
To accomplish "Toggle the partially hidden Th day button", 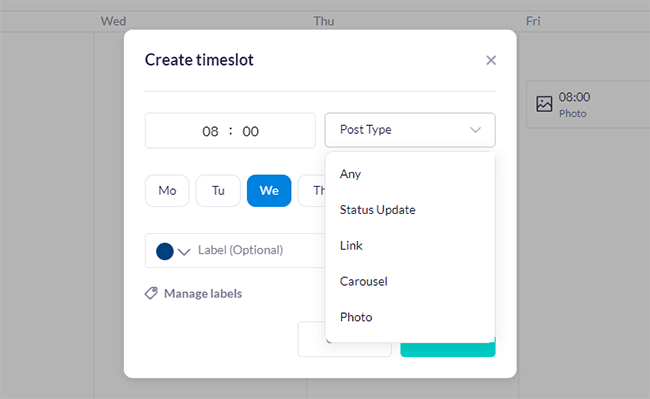I will point(312,191).
